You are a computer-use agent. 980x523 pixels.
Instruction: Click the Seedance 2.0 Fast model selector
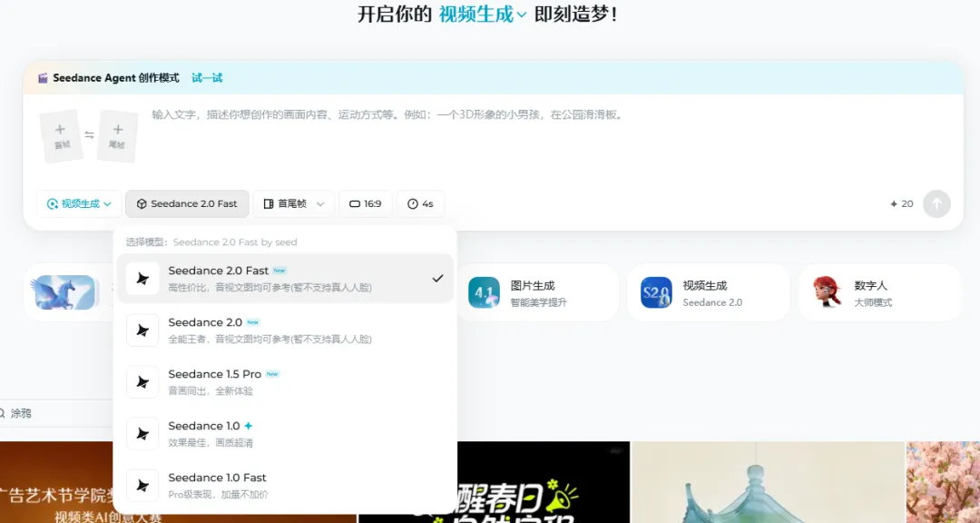click(x=187, y=204)
